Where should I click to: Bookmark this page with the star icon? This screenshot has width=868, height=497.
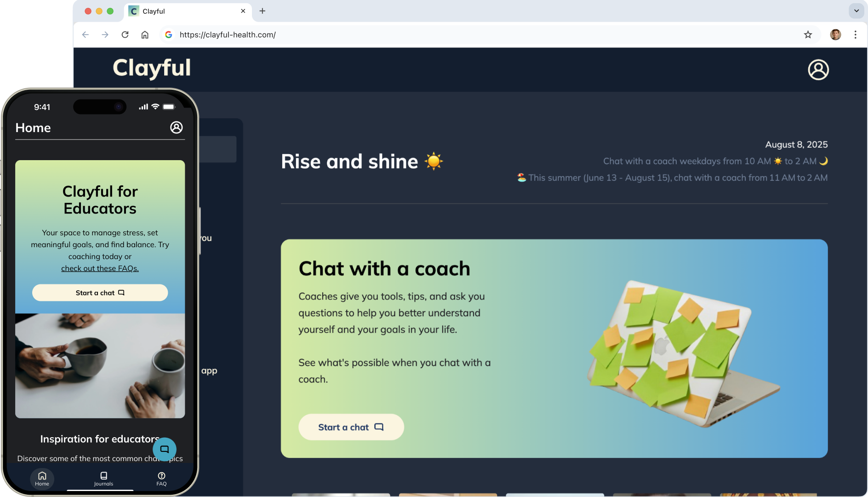coord(808,35)
